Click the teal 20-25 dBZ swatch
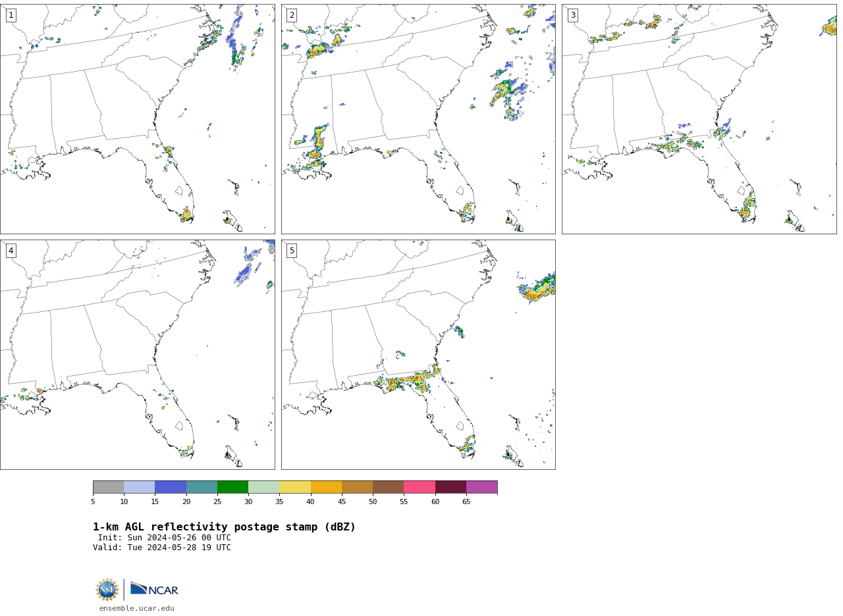843x616 pixels. pos(202,487)
